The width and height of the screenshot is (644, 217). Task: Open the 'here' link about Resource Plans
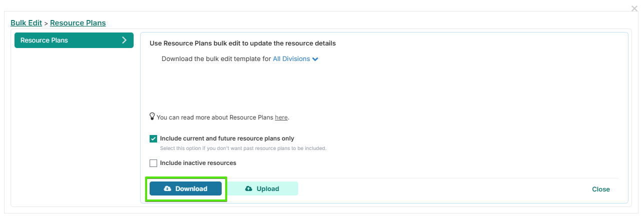coord(281,117)
